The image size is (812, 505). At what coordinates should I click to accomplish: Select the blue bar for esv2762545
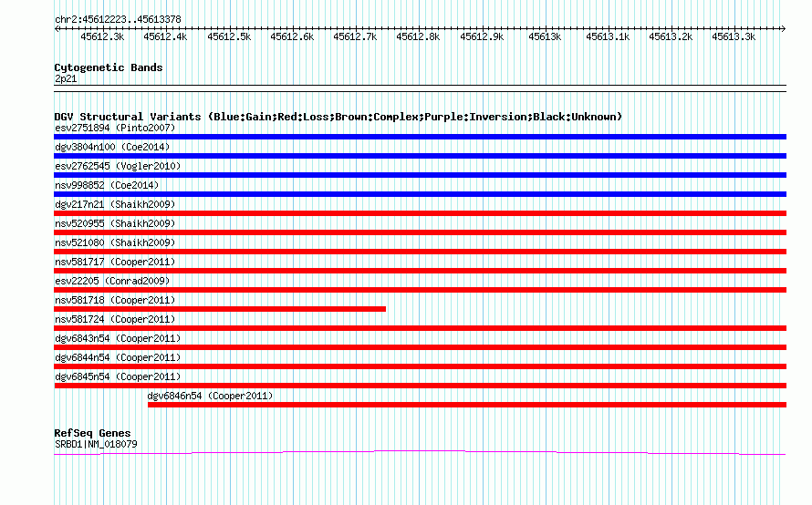pos(420,175)
